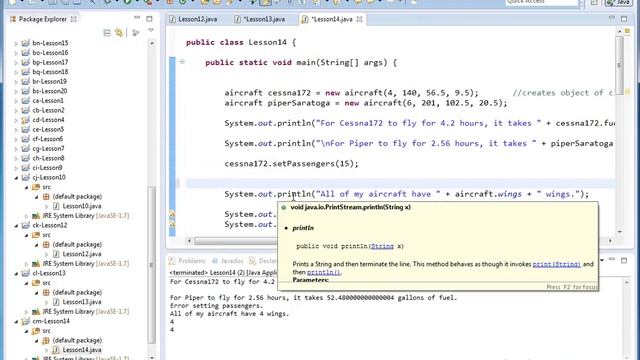640x360 pixels.
Task: Collapse the cl-Lesson13 project
Action: (x=16, y=273)
